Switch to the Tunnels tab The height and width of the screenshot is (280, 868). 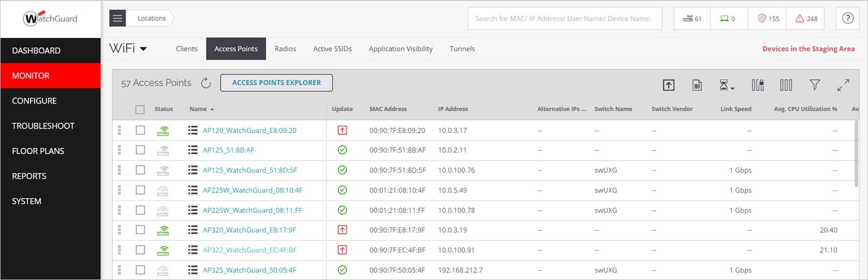point(463,49)
